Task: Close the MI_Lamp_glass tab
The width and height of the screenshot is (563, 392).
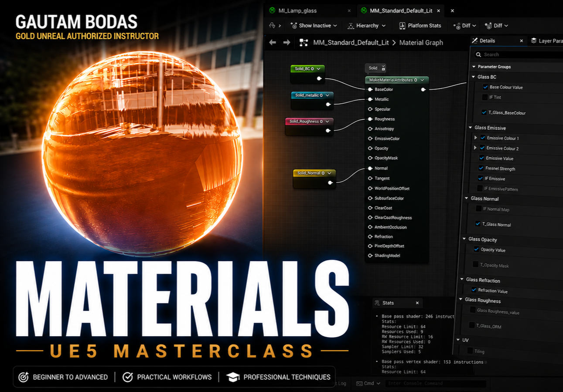Action: pyautogui.click(x=349, y=10)
